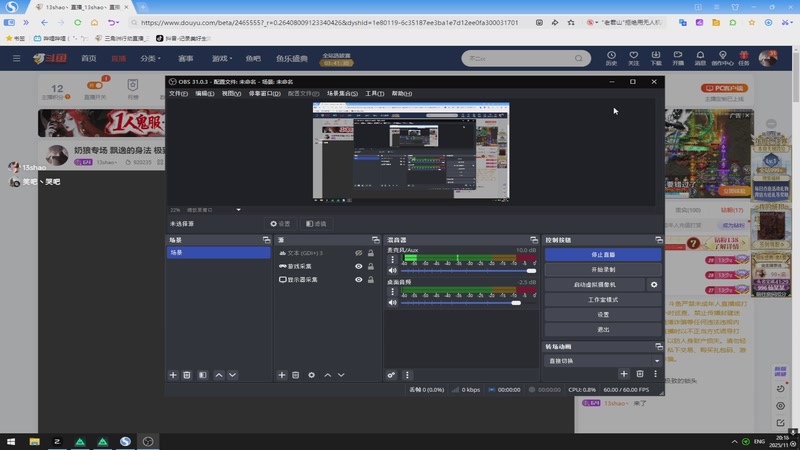Open Douyu hamburger menu icon
The height and width of the screenshot is (450, 800).
(x=17, y=58)
